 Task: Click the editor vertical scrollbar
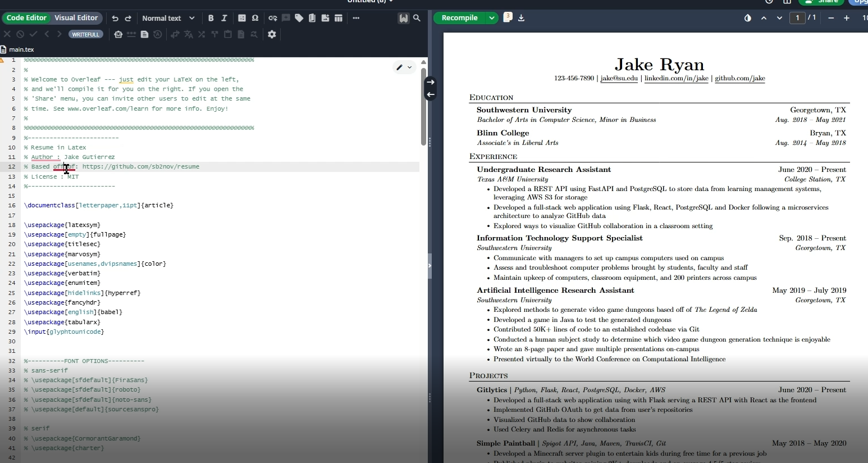(x=423, y=106)
